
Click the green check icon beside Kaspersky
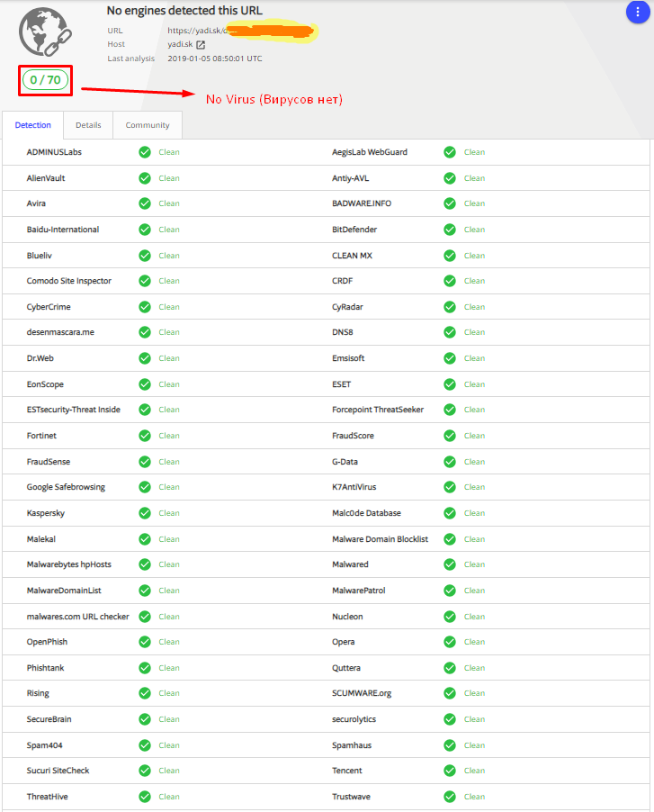pos(145,513)
